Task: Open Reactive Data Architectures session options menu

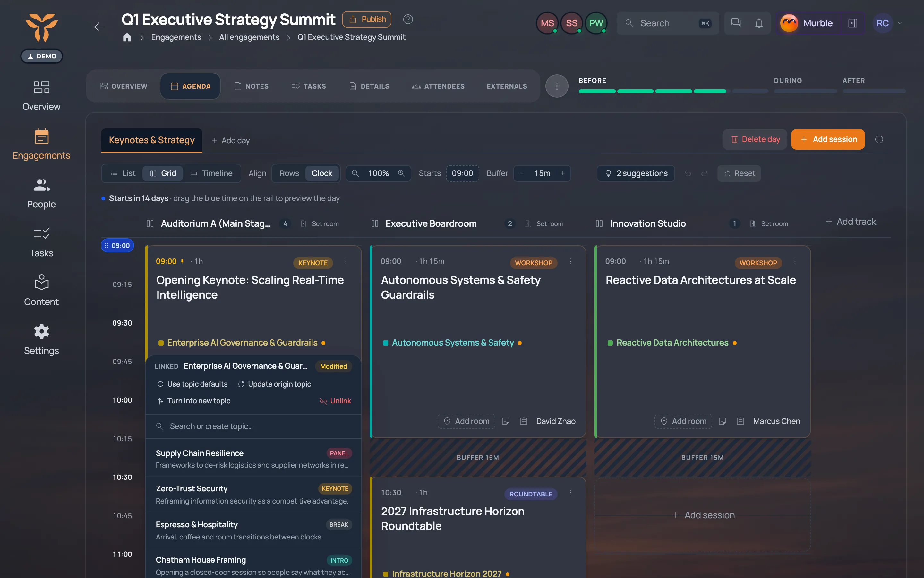Action: 795,261
